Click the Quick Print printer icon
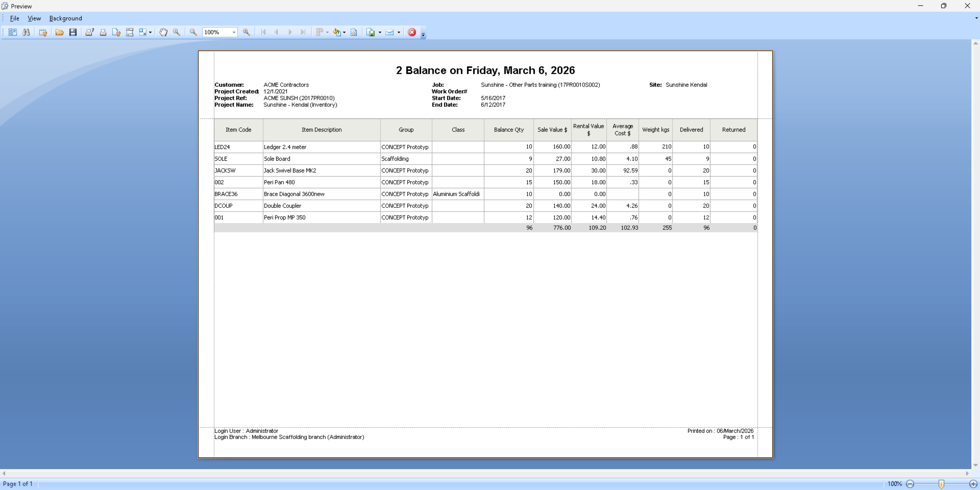Viewport: 980px width, 490px height. click(103, 32)
